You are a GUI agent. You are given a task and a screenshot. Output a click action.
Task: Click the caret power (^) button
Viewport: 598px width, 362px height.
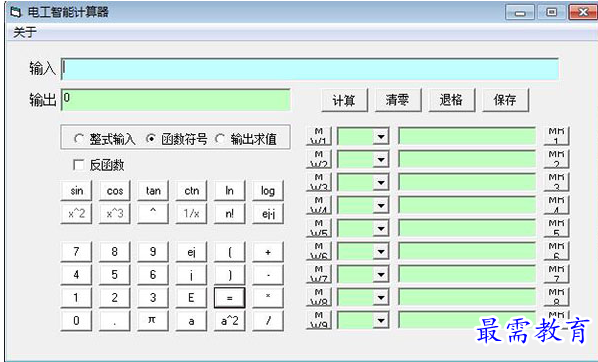(153, 214)
